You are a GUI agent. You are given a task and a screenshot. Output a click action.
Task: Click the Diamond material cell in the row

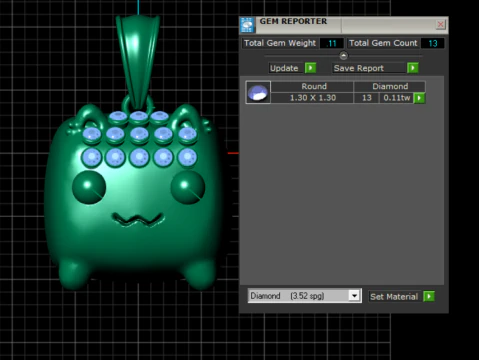pyautogui.click(x=390, y=86)
